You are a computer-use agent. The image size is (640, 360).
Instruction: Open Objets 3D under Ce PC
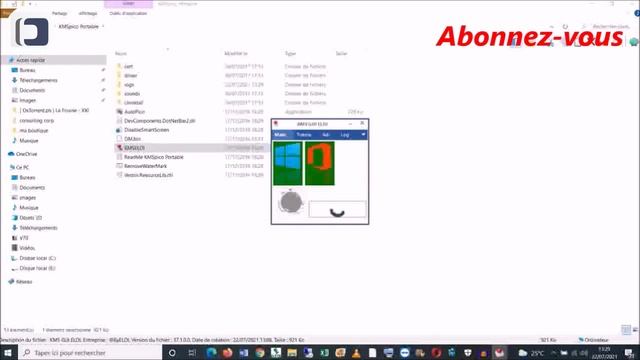coord(30,218)
